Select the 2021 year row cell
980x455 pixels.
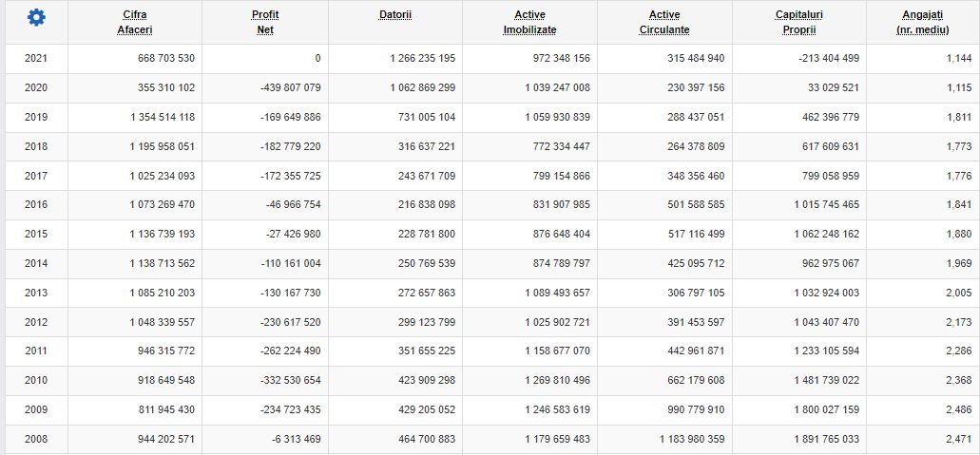point(36,58)
